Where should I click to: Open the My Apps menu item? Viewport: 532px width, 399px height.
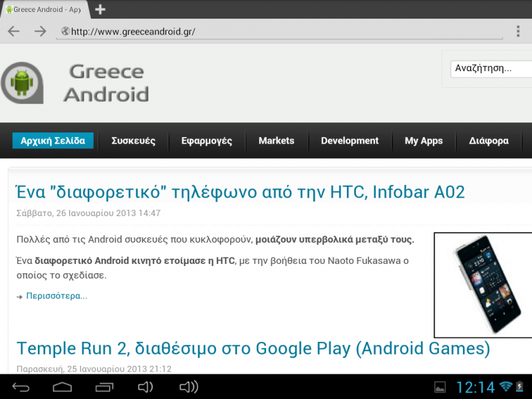pyautogui.click(x=424, y=140)
